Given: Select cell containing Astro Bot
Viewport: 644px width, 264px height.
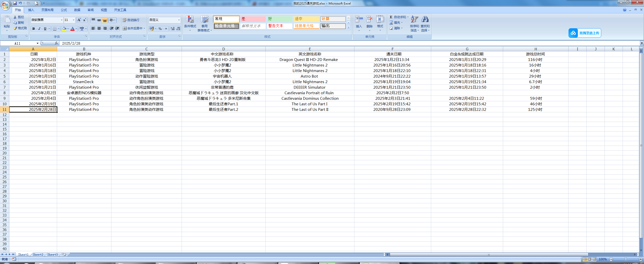Looking at the screenshot, I should 309,76.
